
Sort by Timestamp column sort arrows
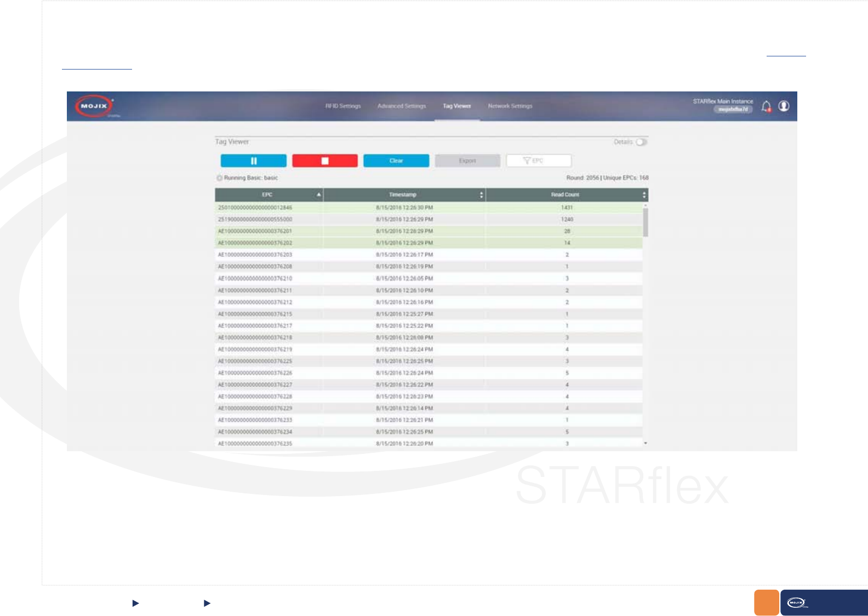coord(481,195)
